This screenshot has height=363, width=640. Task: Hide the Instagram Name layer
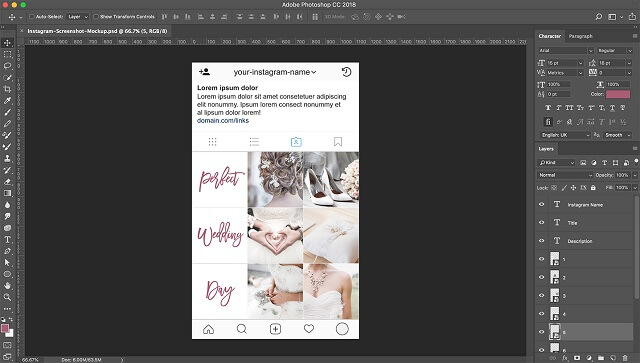pos(542,205)
